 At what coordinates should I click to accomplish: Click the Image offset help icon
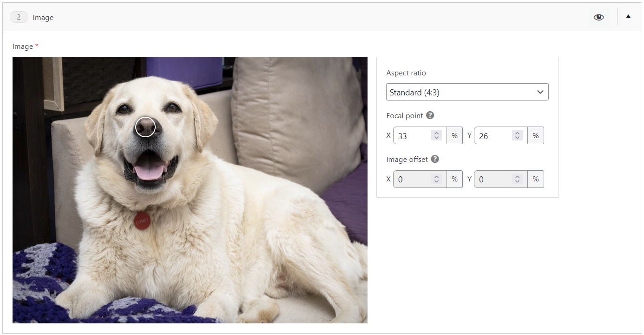click(434, 159)
